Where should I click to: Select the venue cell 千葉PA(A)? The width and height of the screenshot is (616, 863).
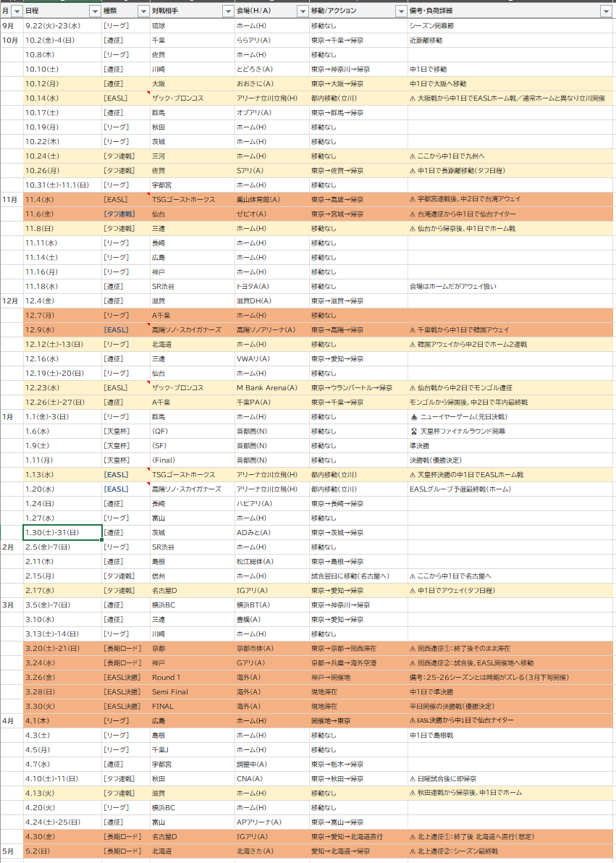click(272, 403)
